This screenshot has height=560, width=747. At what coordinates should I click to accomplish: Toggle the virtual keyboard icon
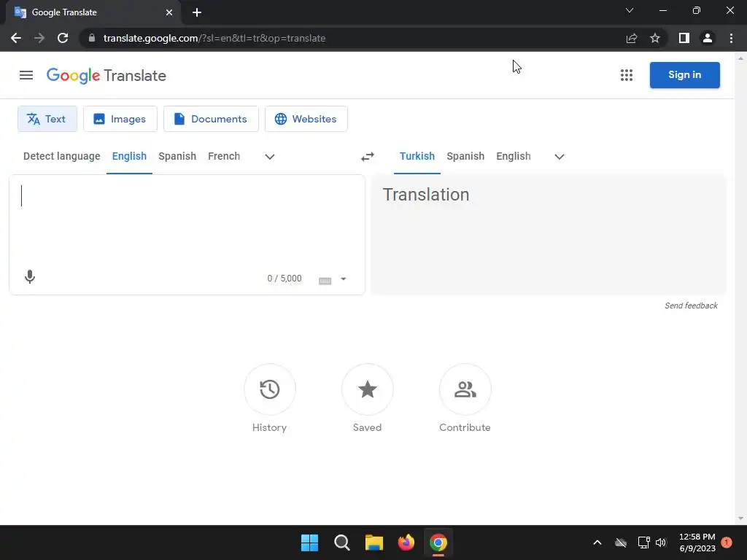pyautogui.click(x=325, y=281)
